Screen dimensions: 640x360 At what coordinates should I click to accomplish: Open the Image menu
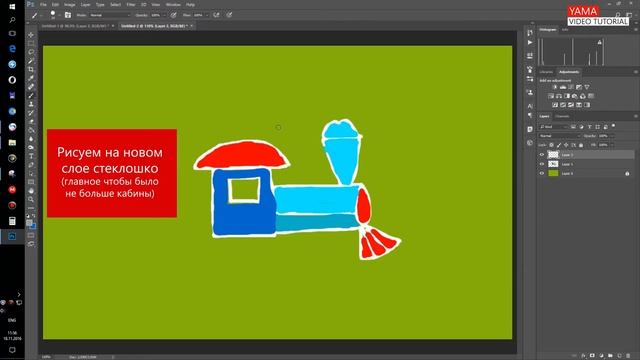tap(69, 4)
